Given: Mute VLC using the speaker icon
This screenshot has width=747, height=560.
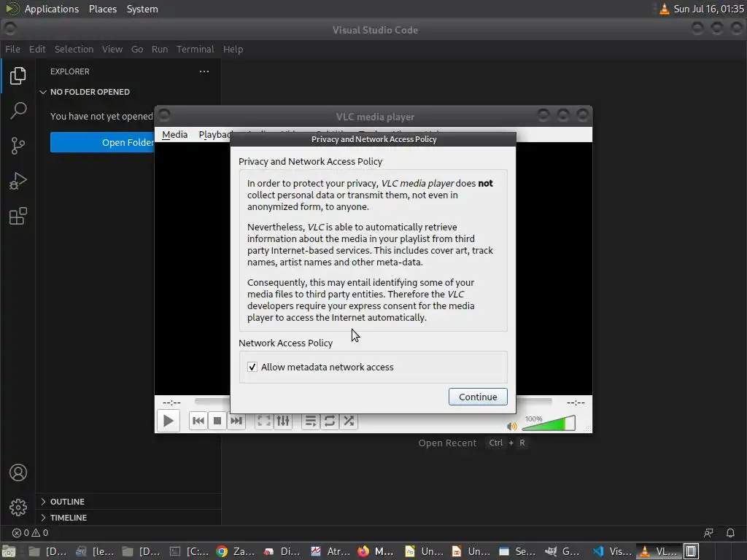Looking at the screenshot, I should (x=511, y=426).
